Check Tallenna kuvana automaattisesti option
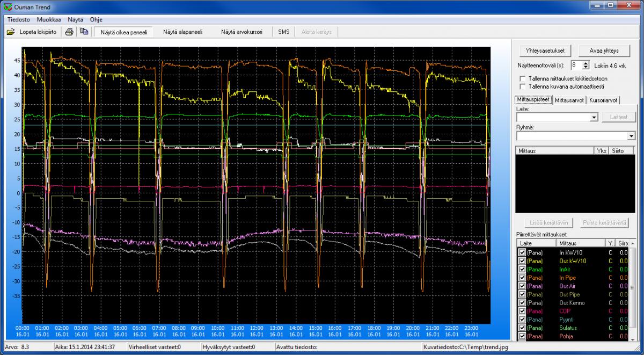 pyautogui.click(x=523, y=86)
